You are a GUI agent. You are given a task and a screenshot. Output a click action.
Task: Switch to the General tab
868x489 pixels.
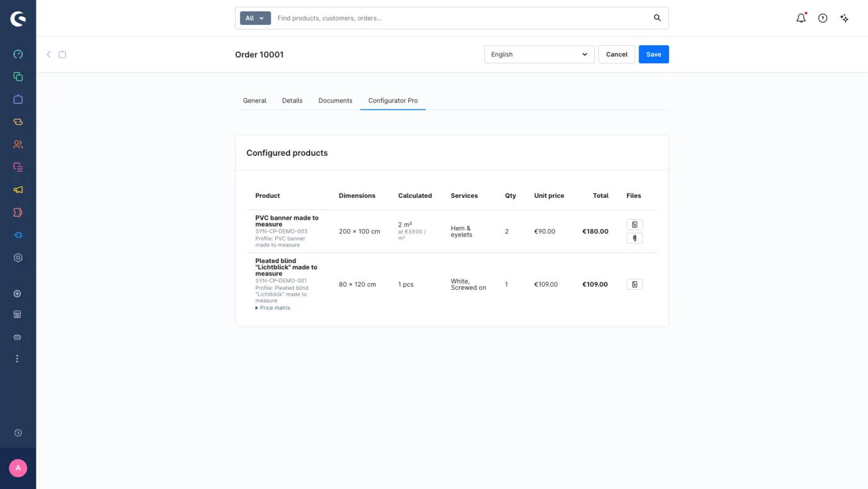click(x=255, y=101)
